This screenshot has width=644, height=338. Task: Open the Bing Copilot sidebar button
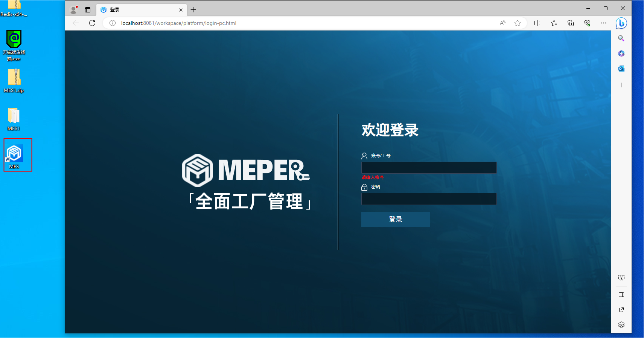[621, 23]
